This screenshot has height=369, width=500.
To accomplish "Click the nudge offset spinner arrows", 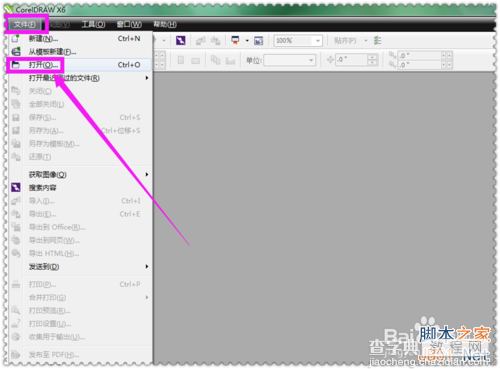I will click(x=372, y=60).
